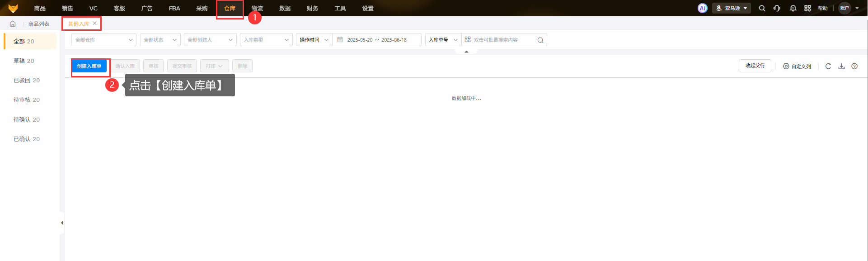Open the 数据 menu

click(285, 8)
